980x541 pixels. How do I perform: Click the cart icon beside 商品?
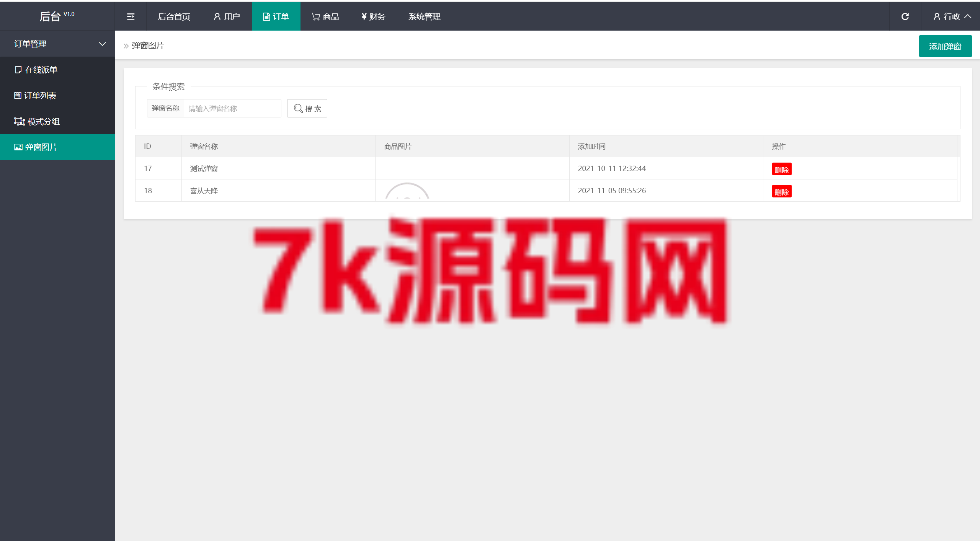[316, 16]
